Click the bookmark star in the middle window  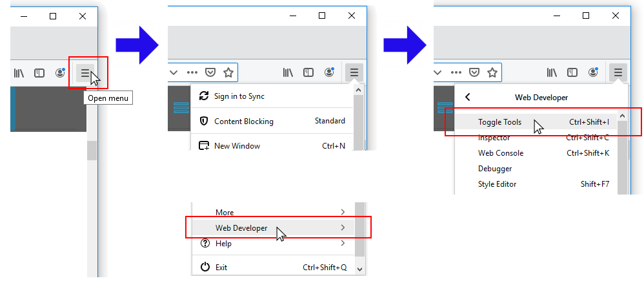pos(228,72)
